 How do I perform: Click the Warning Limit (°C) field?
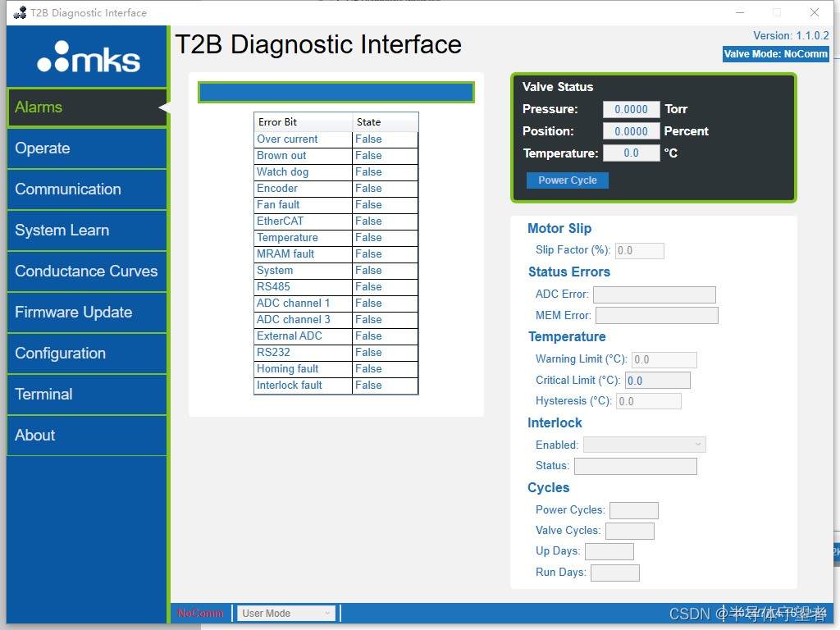pyautogui.click(x=664, y=359)
